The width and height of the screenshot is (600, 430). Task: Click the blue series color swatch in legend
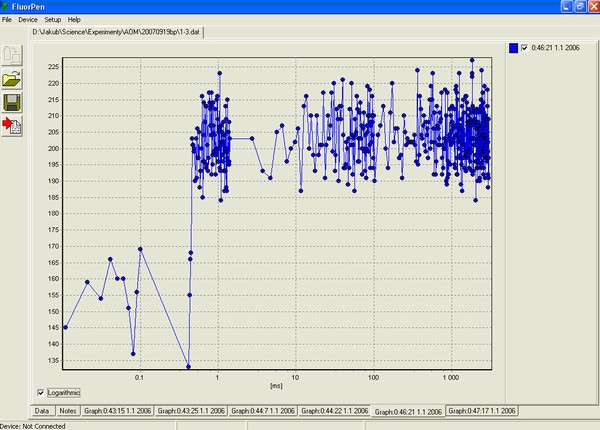[x=514, y=48]
